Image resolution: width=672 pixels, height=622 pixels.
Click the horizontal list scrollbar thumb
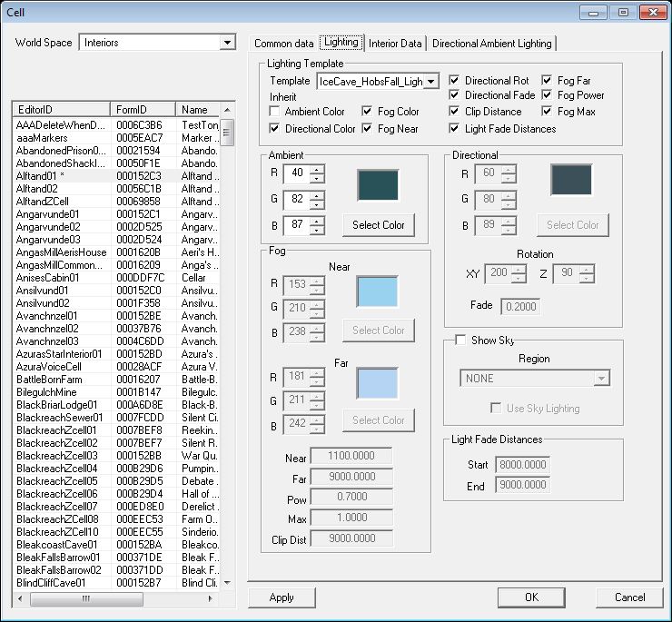click(x=86, y=598)
